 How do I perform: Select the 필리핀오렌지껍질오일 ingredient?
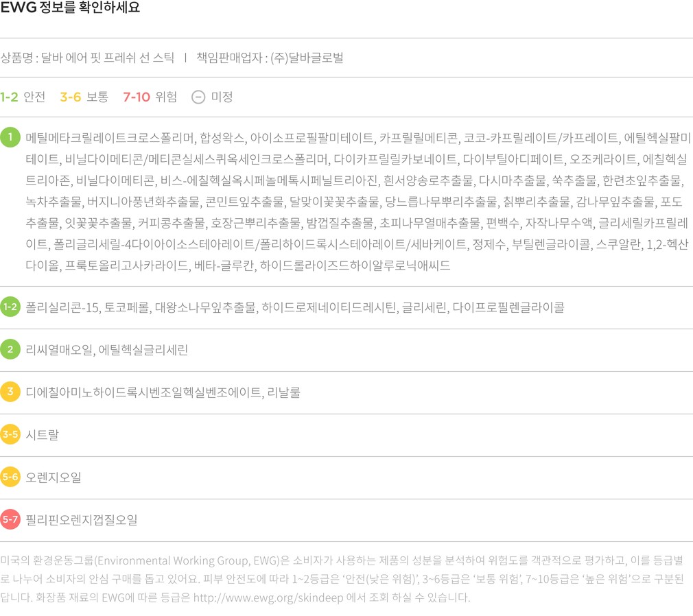82,520
